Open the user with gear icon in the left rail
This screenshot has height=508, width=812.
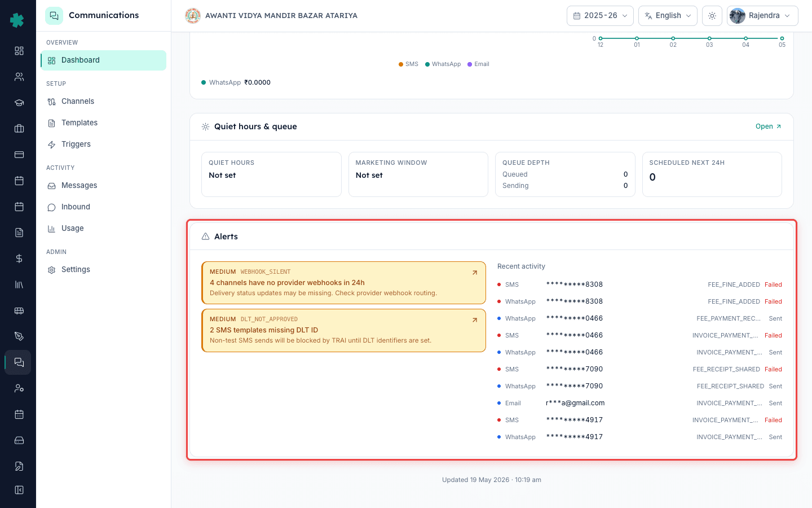19,388
